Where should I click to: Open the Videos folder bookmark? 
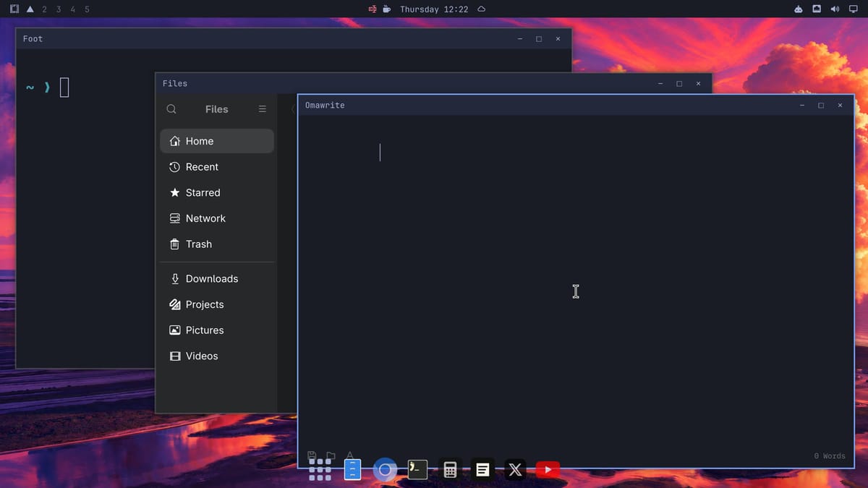[217, 356]
